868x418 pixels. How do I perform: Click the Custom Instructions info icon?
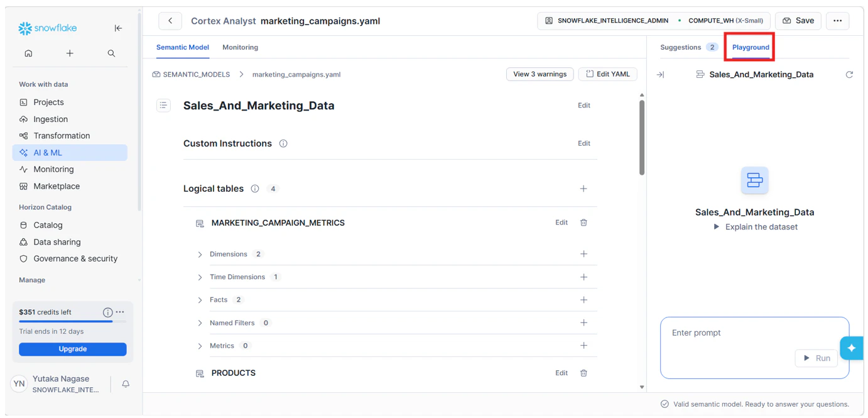coord(283,143)
